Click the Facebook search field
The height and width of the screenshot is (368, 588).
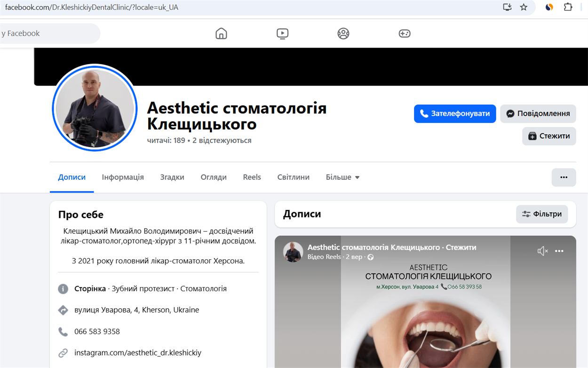pos(49,33)
